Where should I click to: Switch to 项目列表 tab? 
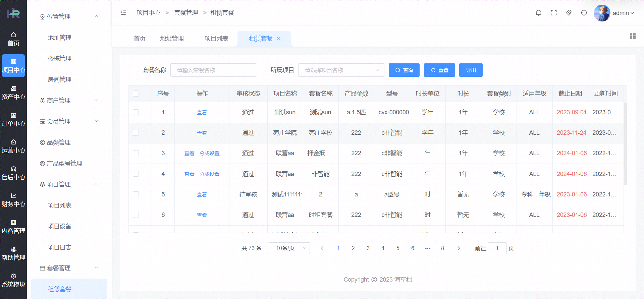tap(216, 39)
